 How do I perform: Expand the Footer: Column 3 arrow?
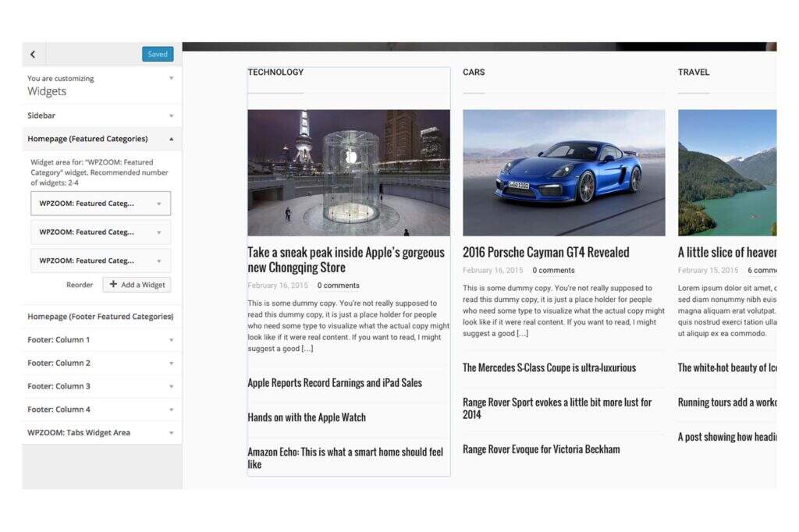tap(171, 387)
